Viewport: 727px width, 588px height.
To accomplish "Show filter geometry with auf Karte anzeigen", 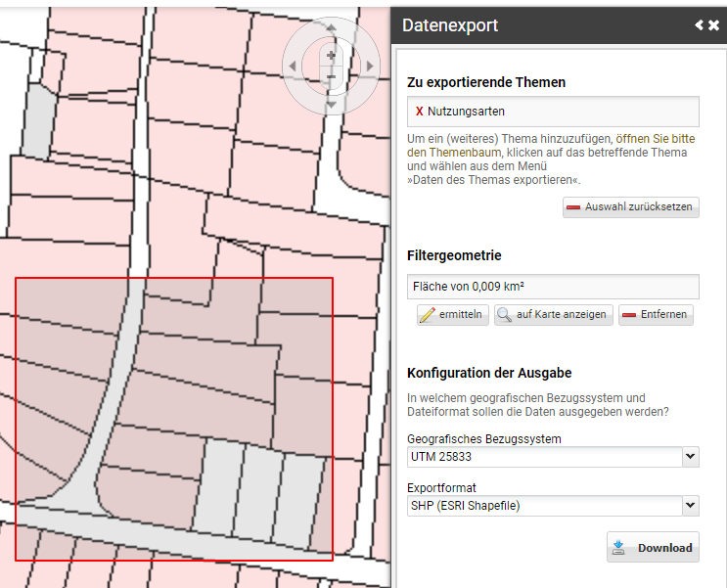I will point(554,314).
